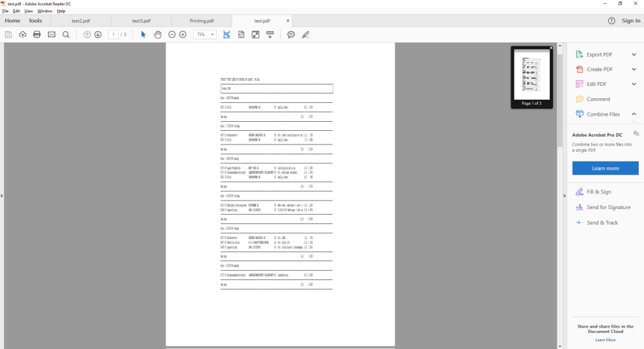Click the blue Learn more button

pos(606,168)
